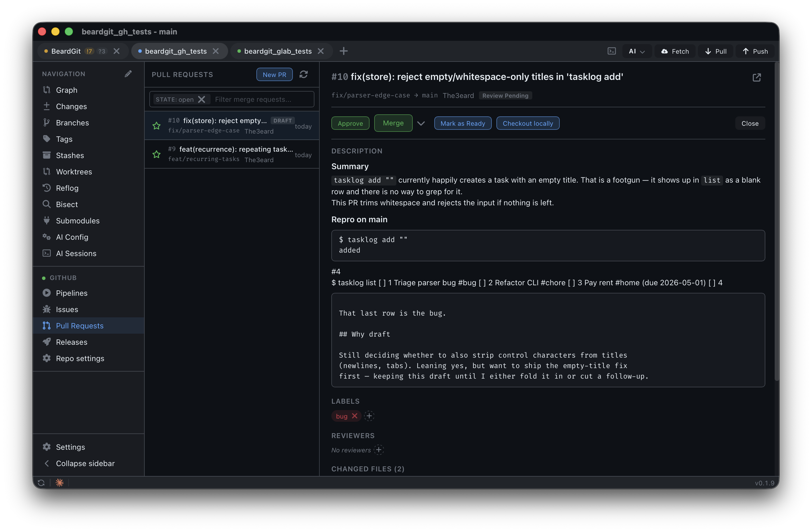Click the CHANGED FILES (2) heading
812x532 pixels.
[x=368, y=469]
